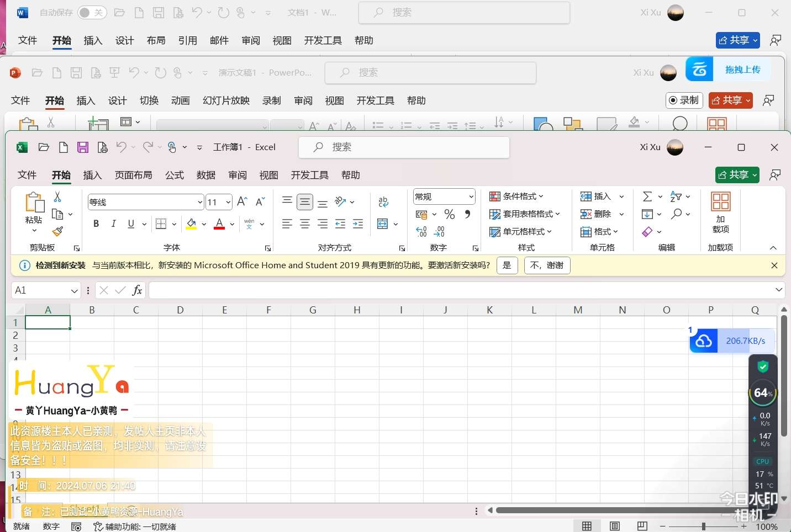Dismiss the 检测到新安装 notification bar

[x=774, y=265]
